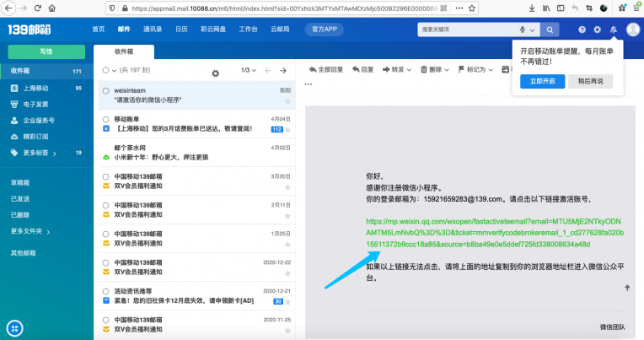The image size is (644, 340).
Task: Click the 稍后再说 button
Action: [x=591, y=81]
